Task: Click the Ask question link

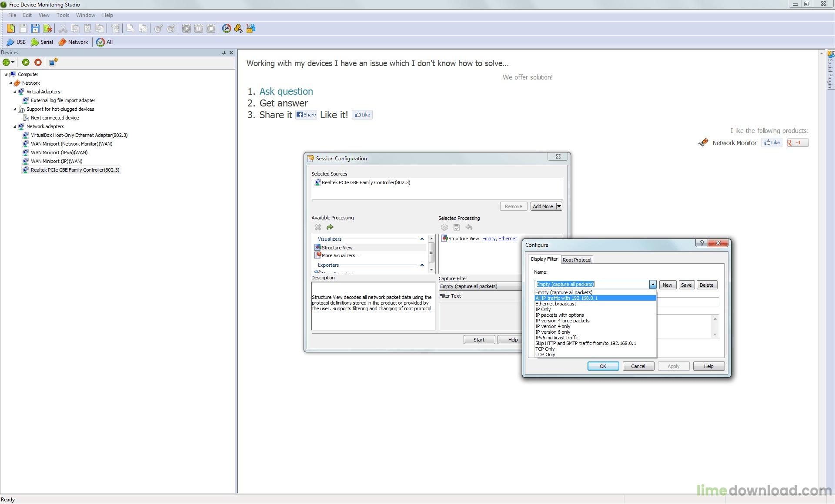Action: (x=286, y=91)
